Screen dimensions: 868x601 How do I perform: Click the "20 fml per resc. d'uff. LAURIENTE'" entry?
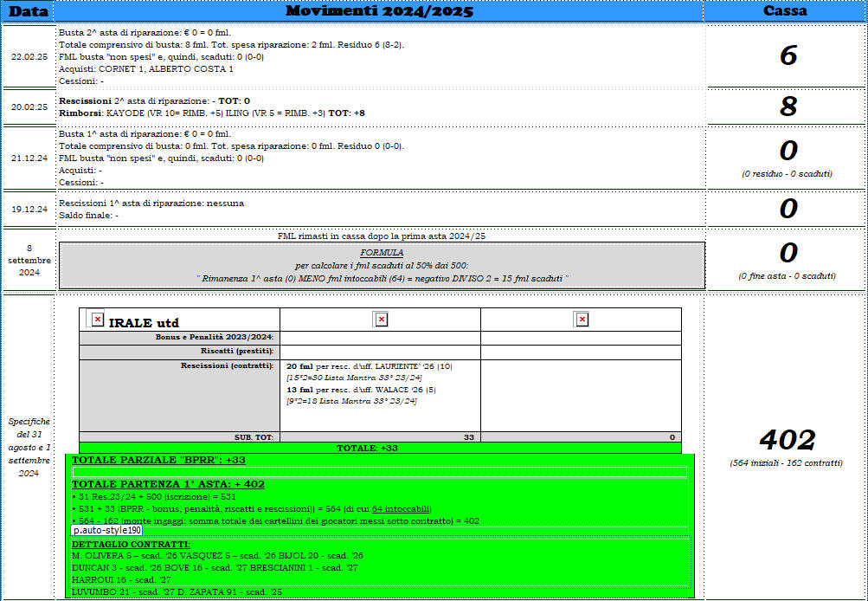[370, 366]
